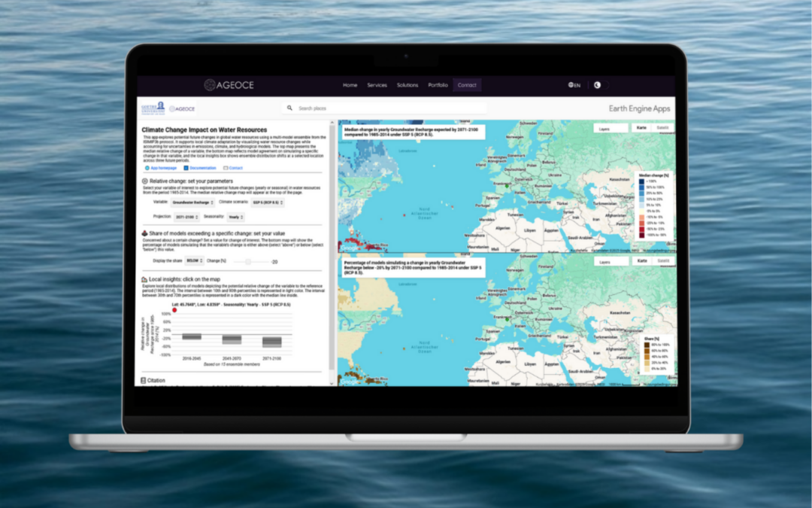This screenshot has width=812, height=508.
Task: Click the Earth Engine Apps label
Action: [x=639, y=108]
